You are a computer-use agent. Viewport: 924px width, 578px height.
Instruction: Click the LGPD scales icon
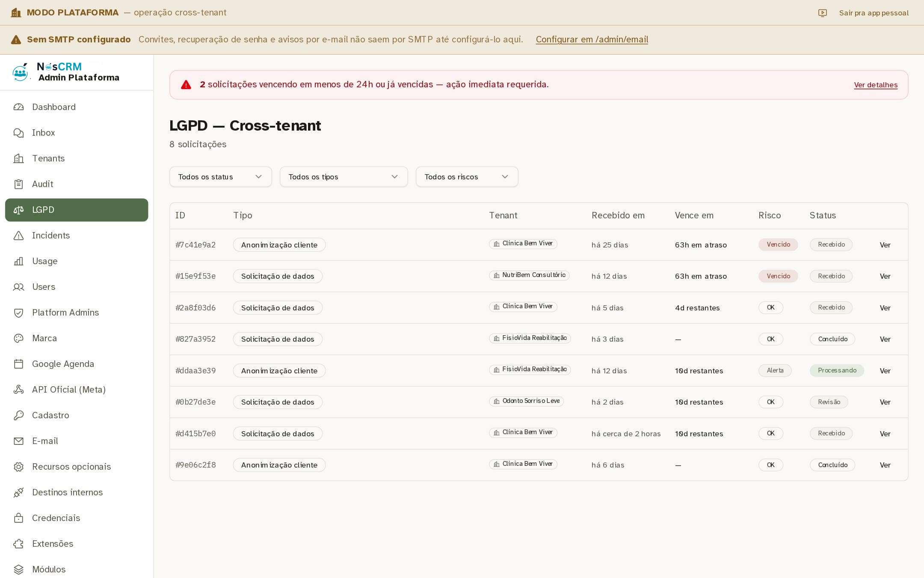click(18, 210)
